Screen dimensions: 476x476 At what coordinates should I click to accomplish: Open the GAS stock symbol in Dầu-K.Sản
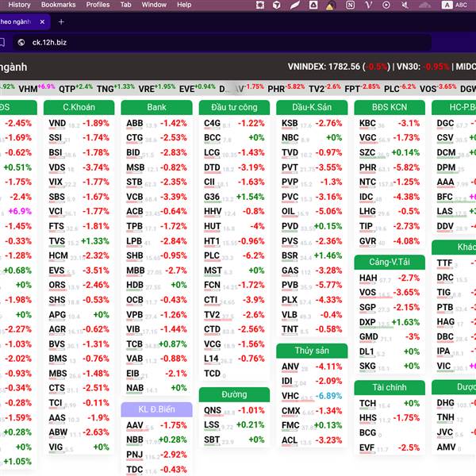pos(290,271)
